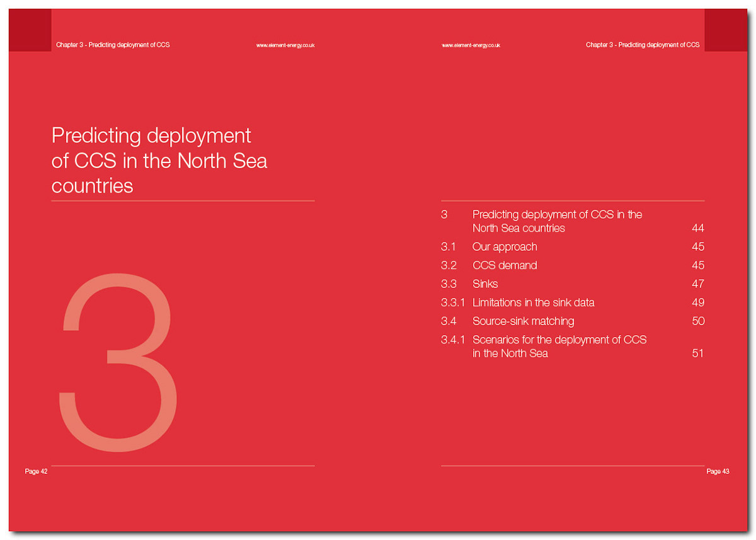The width and height of the screenshot is (756, 540).
Task: Click the Page 42 footer label
Action: click(x=36, y=471)
